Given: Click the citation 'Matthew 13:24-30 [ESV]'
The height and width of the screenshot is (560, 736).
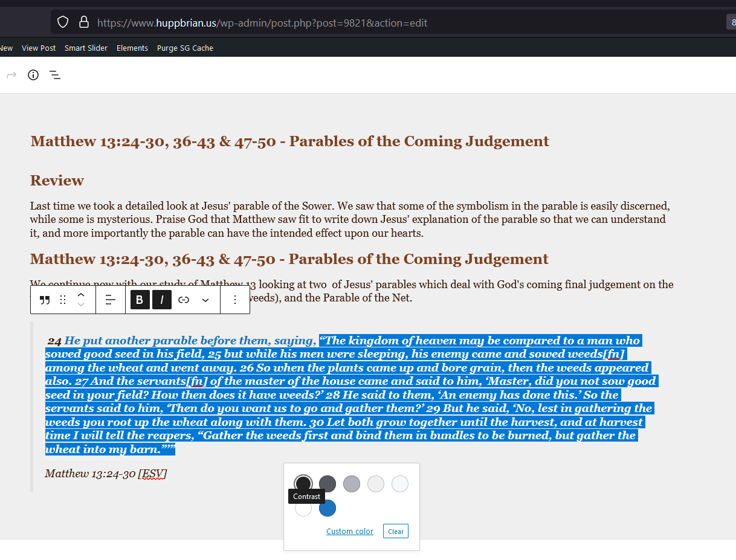Looking at the screenshot, I should [106, 474].
